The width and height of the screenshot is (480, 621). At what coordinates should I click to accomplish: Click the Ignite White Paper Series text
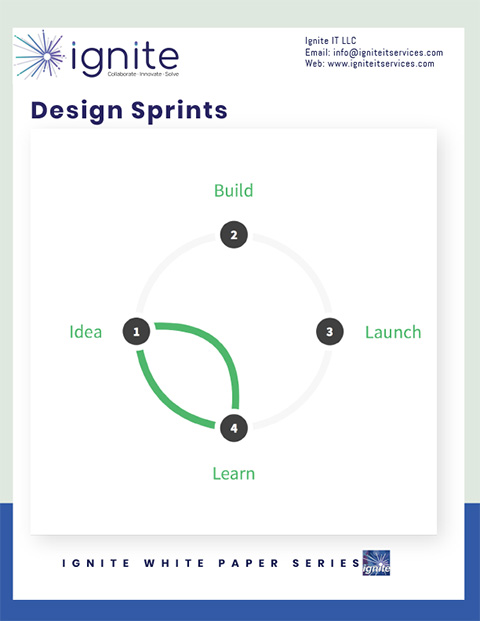point(211,563)
